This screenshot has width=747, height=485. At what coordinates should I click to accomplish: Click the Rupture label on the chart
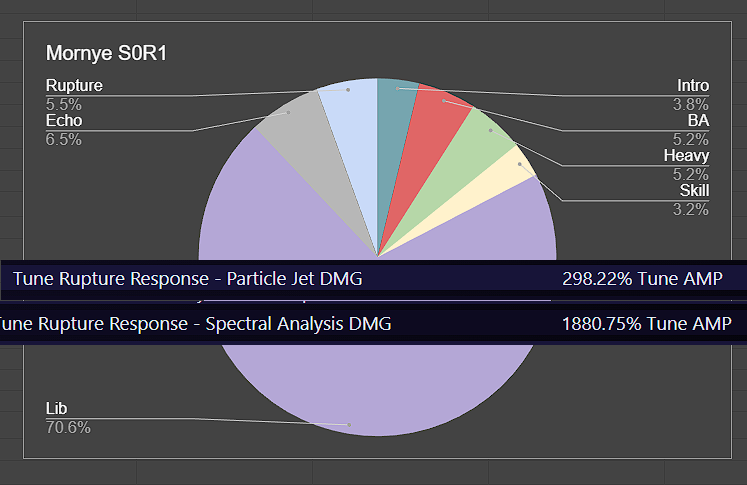pos(74,86)
